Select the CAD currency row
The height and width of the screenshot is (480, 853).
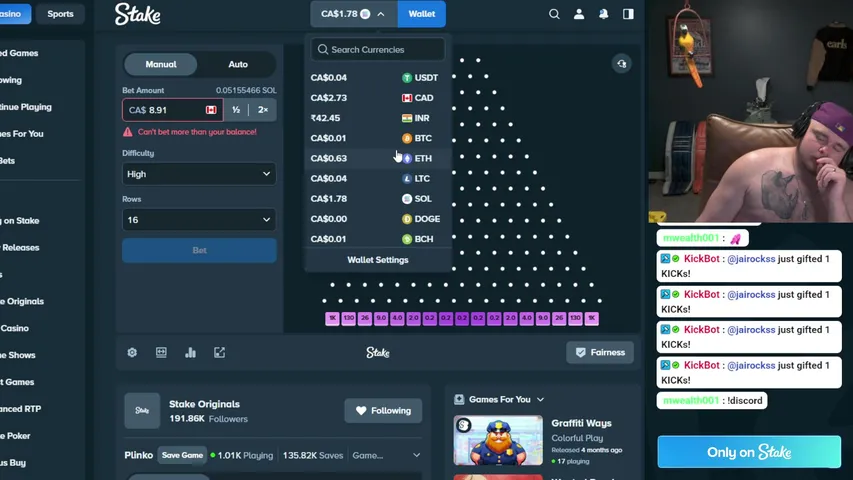pyautogui.click(x=378, y=98)
